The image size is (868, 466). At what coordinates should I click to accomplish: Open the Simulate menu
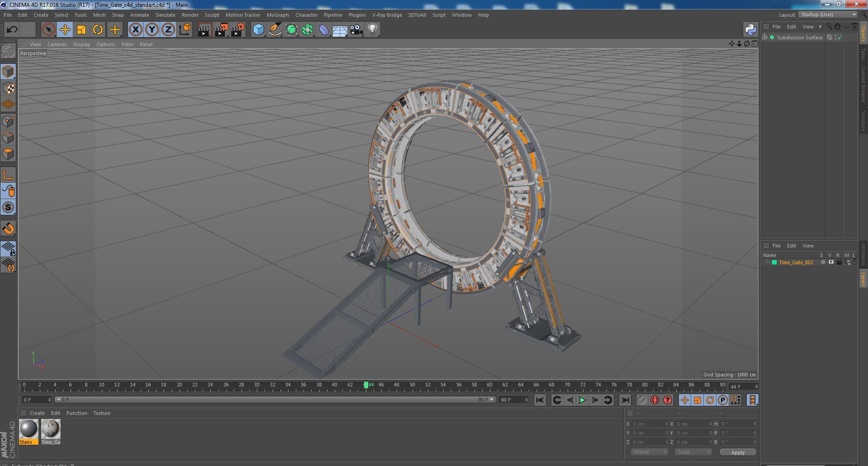(x=166, y=15)
